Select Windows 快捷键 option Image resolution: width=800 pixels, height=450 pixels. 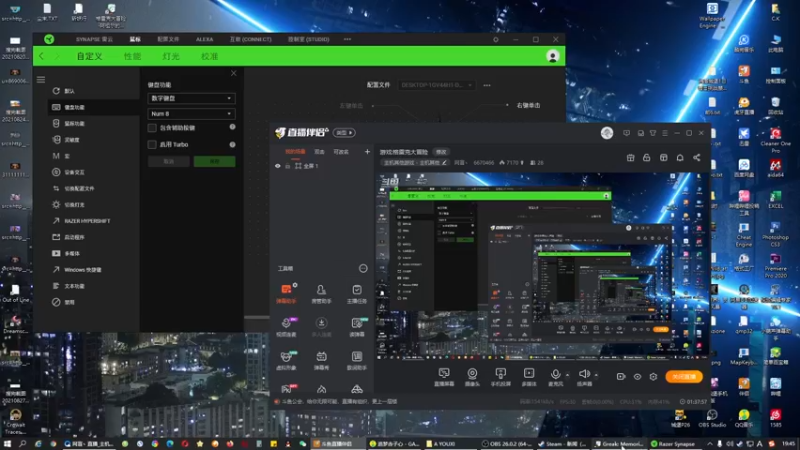[x=83, y=270]
